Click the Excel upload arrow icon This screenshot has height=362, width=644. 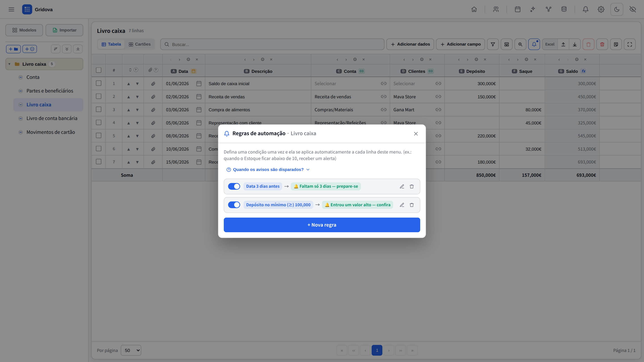coord(563,44)
